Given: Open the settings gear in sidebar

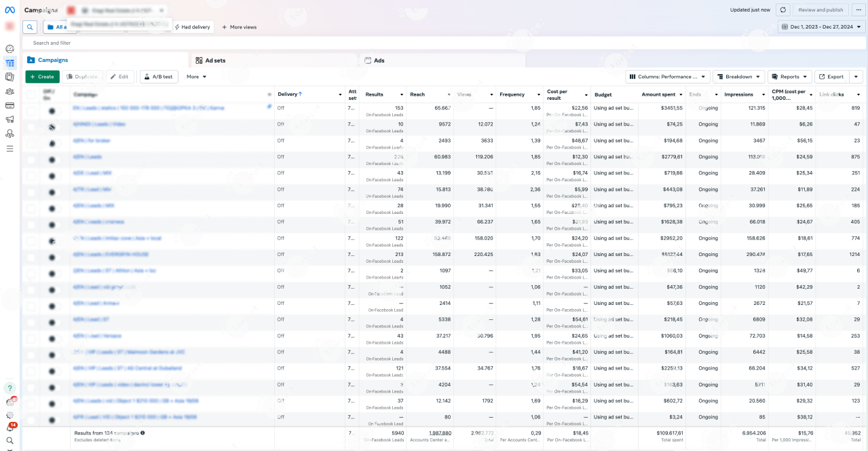Looking at the screenshot, I should coord(10,415).
